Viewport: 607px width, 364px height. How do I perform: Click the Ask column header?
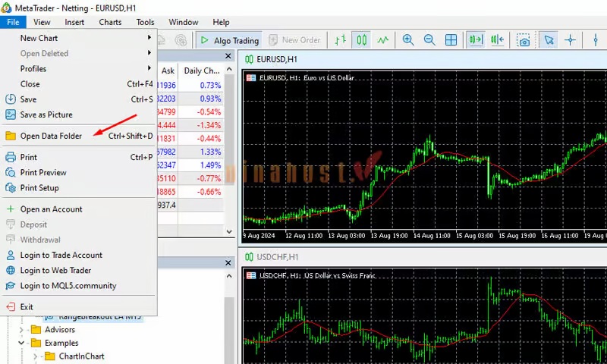pyautogui.click(x=168, y=71)
